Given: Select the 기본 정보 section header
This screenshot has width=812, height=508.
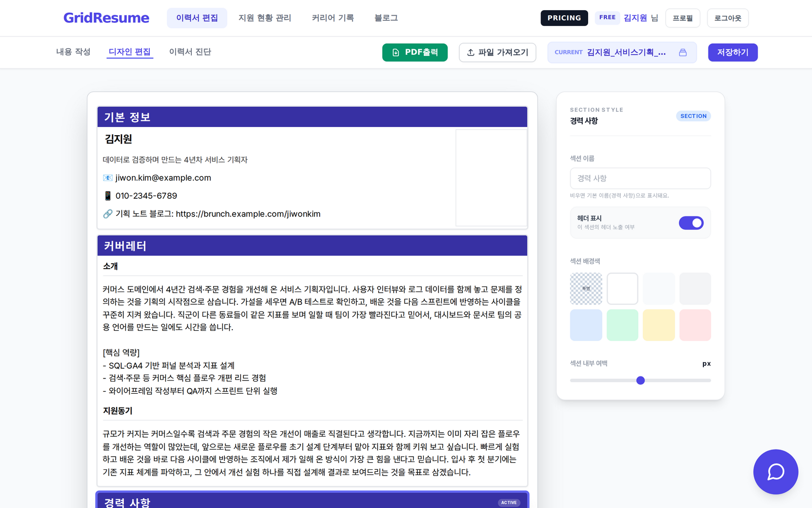Looking at the screenshot, I should tap(312, 117).
